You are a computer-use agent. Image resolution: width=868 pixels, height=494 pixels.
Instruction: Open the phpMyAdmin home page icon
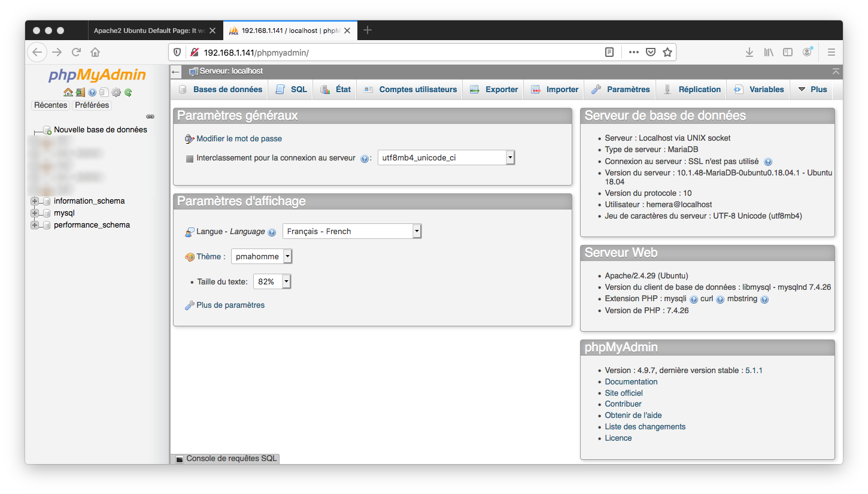[68, 92]
